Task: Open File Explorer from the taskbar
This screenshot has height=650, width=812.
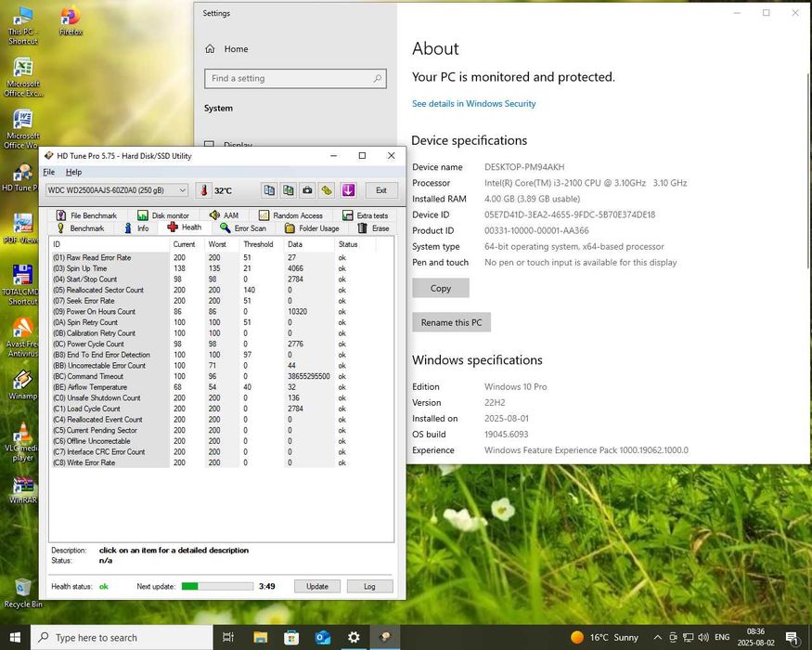Action: [260, 637]
